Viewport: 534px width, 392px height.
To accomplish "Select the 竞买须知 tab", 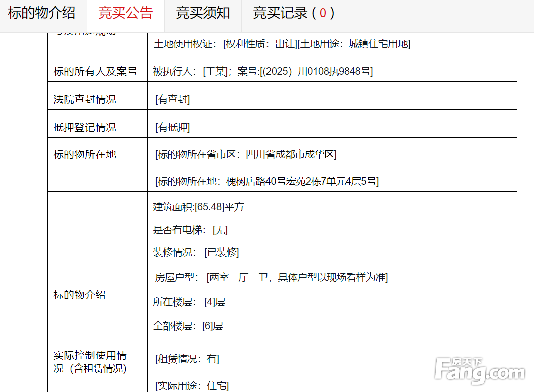I will pyautogui.click(x=203, y=13).
